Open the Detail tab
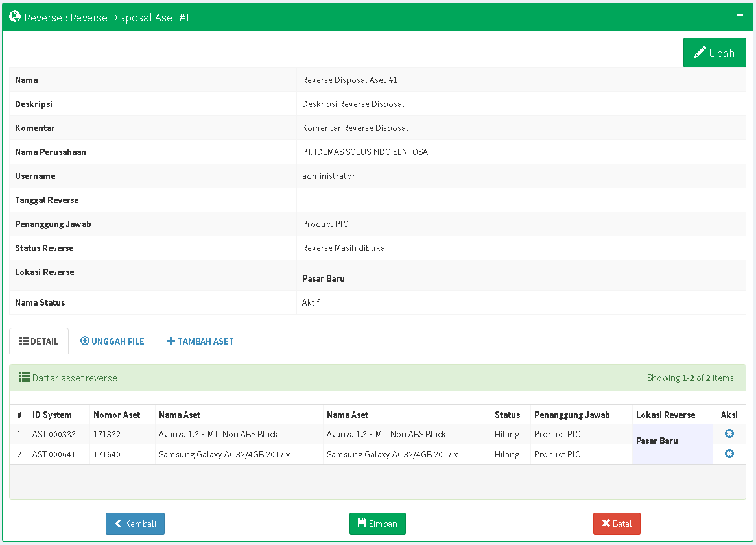 point(39,341)
